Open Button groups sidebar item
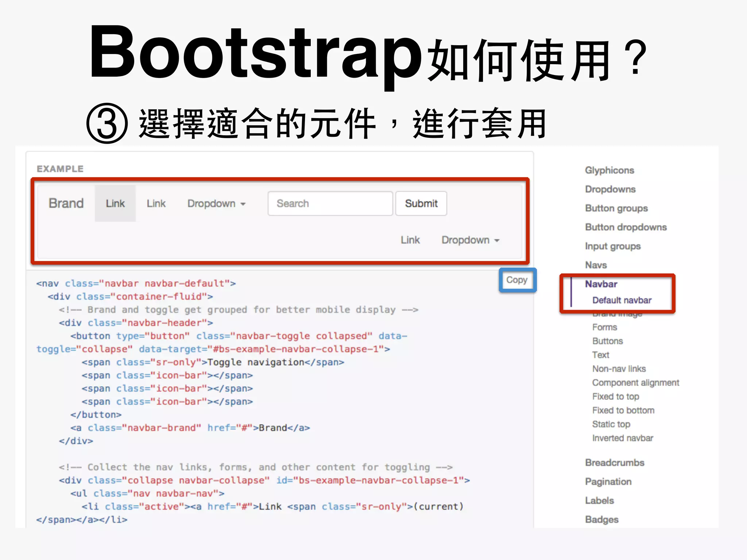The image size is (747, 560). coord(616,208)
